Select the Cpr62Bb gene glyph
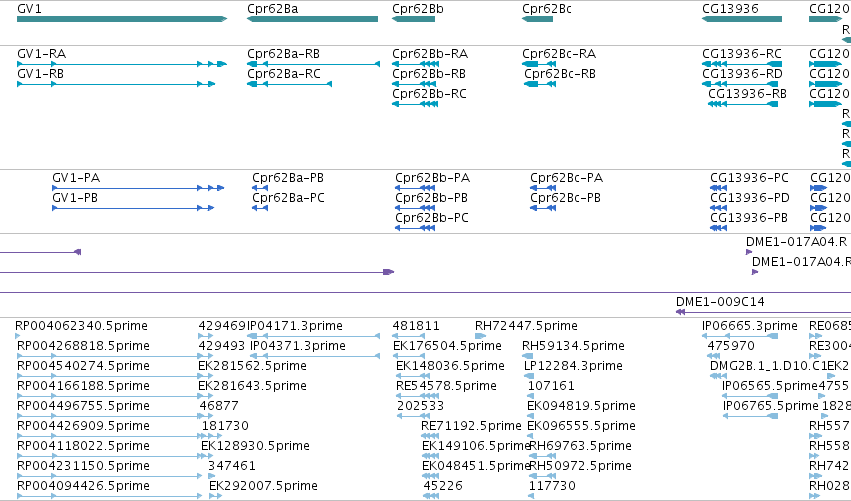 (x=413, y=19)
